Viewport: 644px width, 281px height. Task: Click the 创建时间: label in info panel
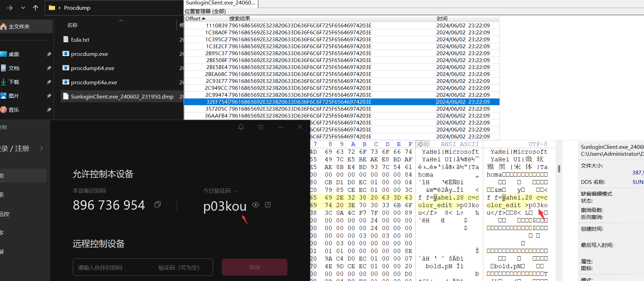pos(592,229)
